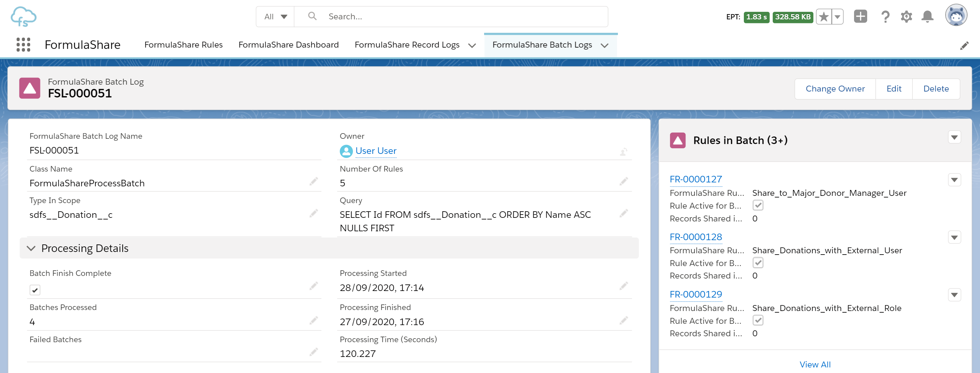The height and width of the screenshot is (373, 980).
Task: Switch to FormulaShare Rules tab
Action: pos(183,45)
